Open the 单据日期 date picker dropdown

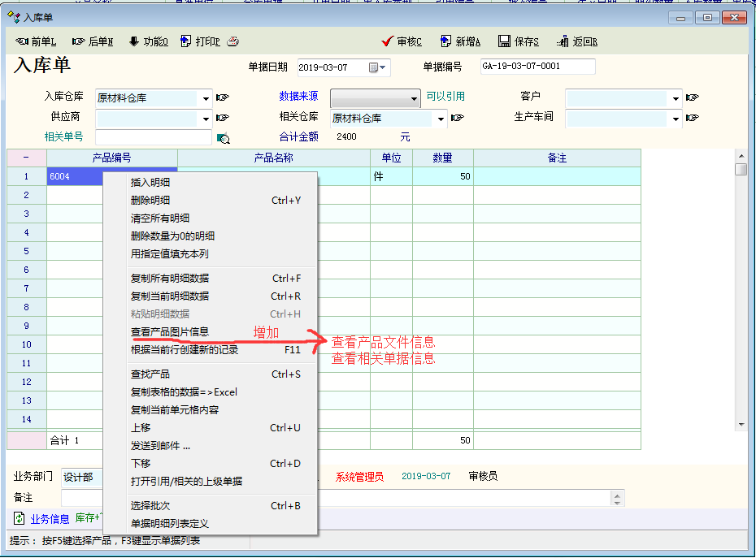click(379, 67)
